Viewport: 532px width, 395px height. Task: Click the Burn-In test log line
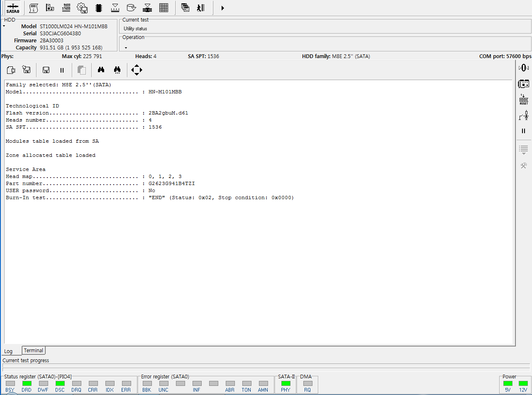(x=150, y=197)
